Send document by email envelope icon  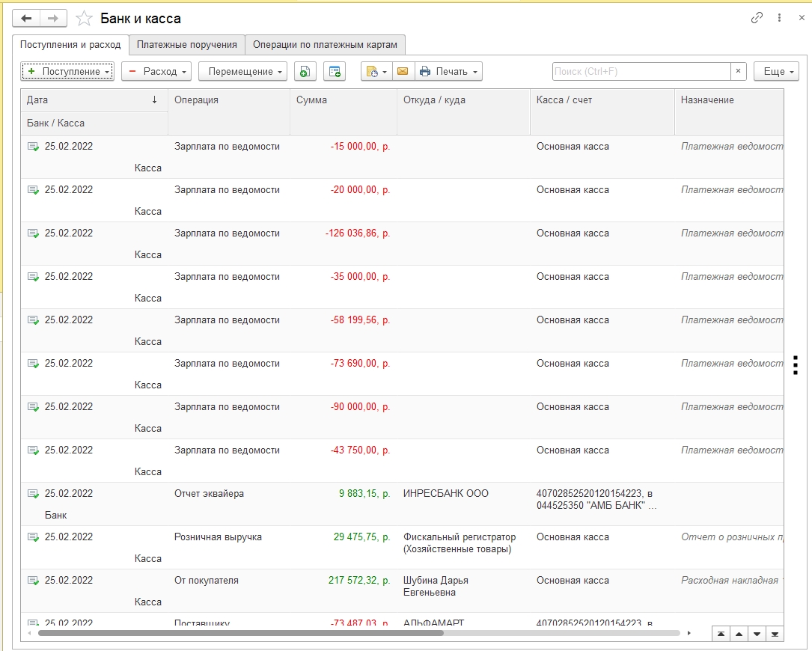coord(403,72)
